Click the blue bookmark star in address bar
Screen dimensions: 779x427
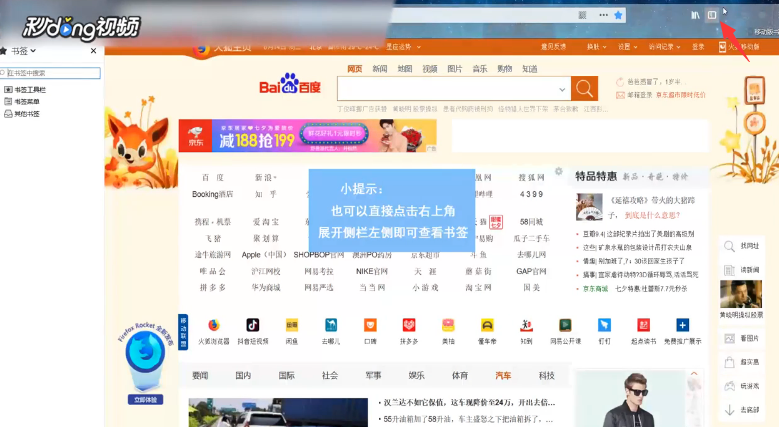[x=618, y=15]
